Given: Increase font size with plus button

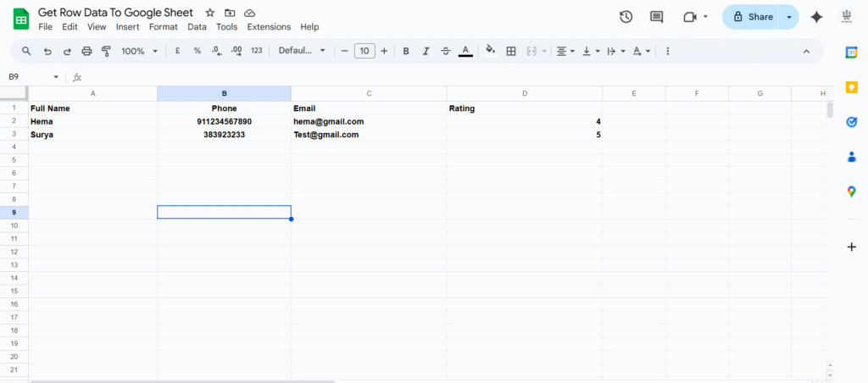Looking at the screenshot, I should click(x=384, y=51).
